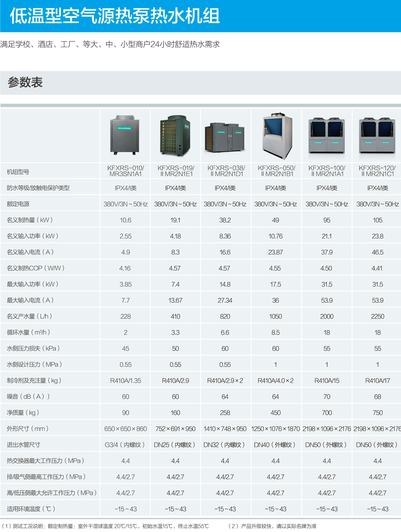Click the 2250 water output value
401x532 pixels.
377,316
